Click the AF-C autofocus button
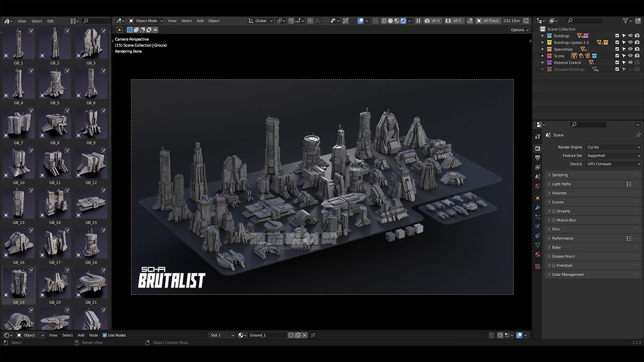The width and height of the screenshot is (644, 362). (x=454, y=20)
